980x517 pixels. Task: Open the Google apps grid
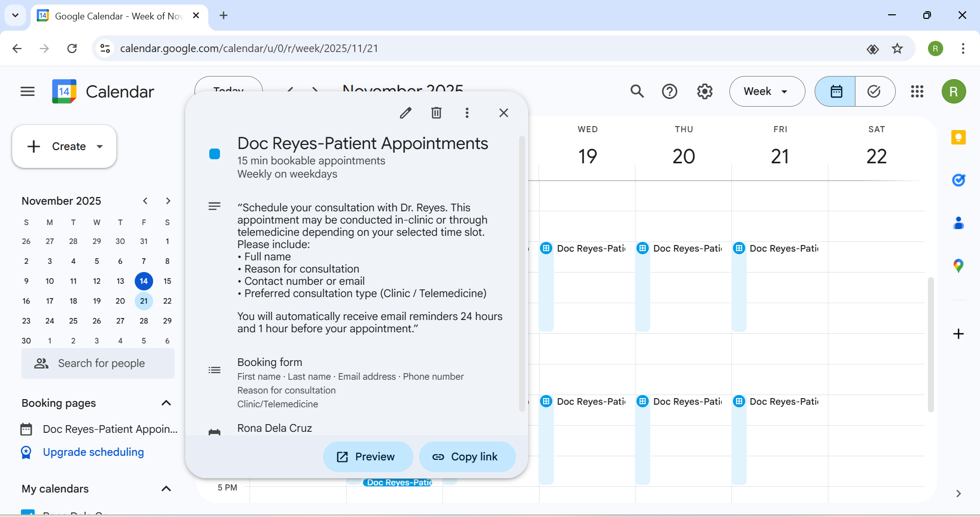tap(917, 91)
